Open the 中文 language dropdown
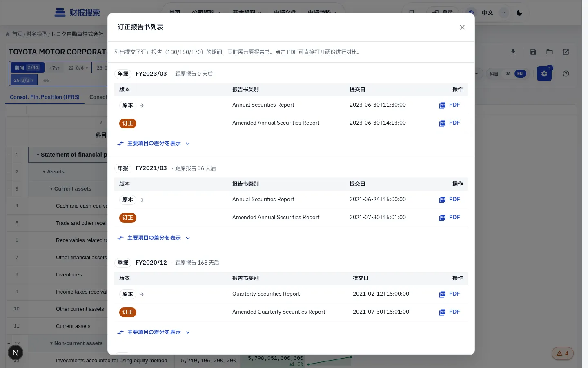Image resolution: width=588 pixels, height=368 pixels. 504,13
